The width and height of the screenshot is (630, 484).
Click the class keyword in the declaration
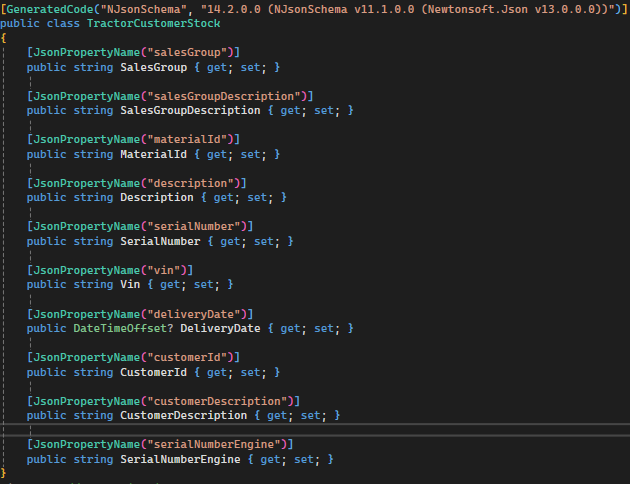[63, 23]
